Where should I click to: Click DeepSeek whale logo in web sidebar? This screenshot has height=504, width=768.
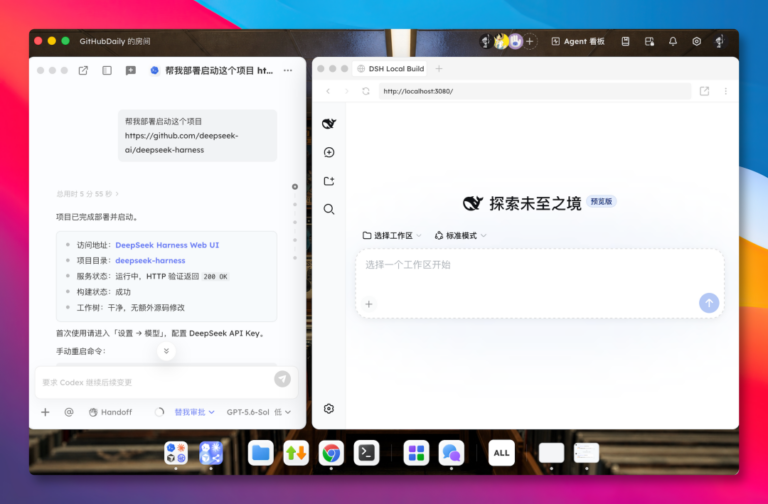click(329, 123)
